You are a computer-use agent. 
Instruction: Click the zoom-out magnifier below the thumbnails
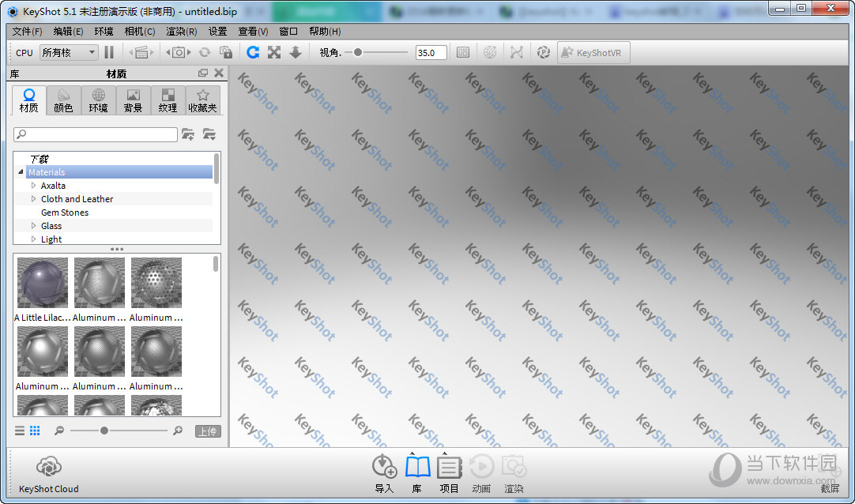pyautogui.click(x=59, y=431)
